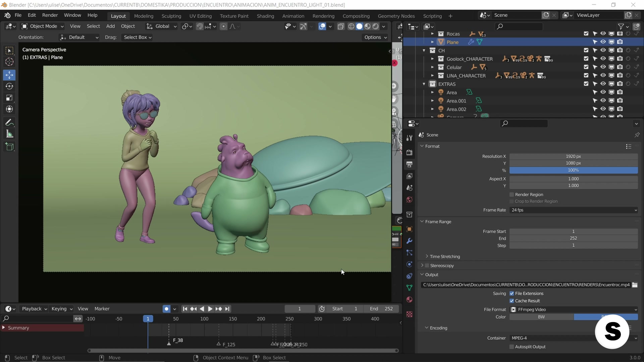Click the resolution percentage 100% slider
Image resolution: width=644 pixels, height=362 pixels.
coord(574,170)
